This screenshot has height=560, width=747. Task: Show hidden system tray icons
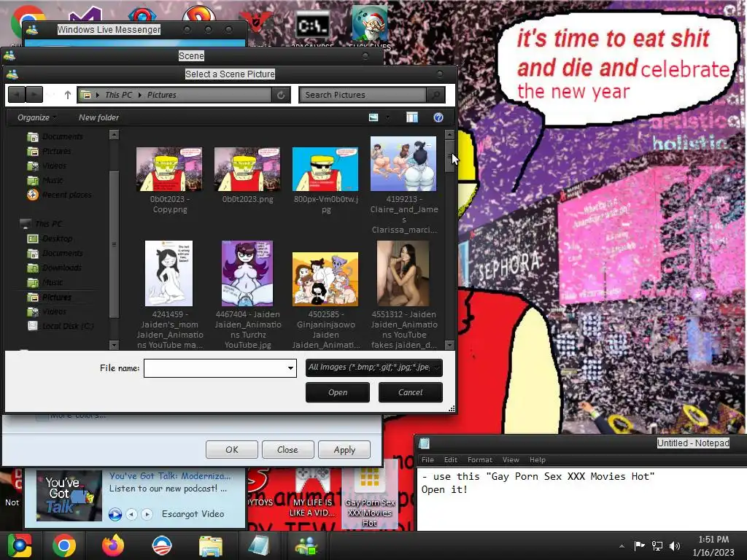622,546
